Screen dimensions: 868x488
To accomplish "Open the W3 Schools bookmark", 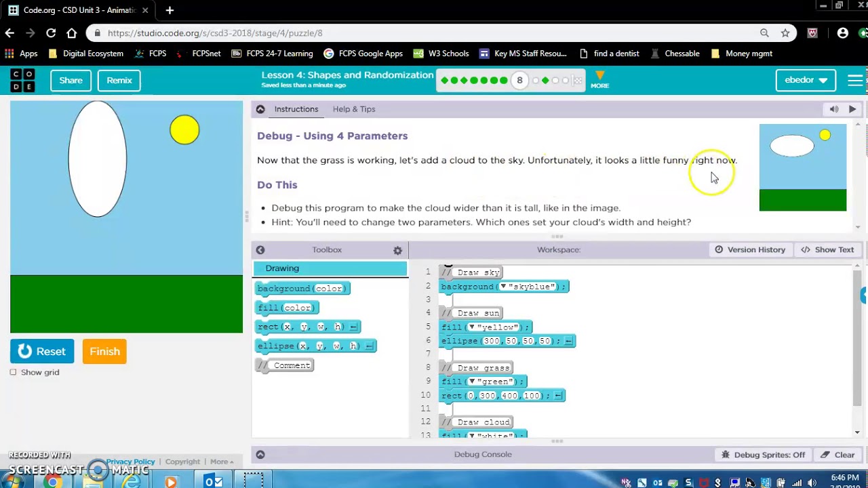I will coord(441,54).
